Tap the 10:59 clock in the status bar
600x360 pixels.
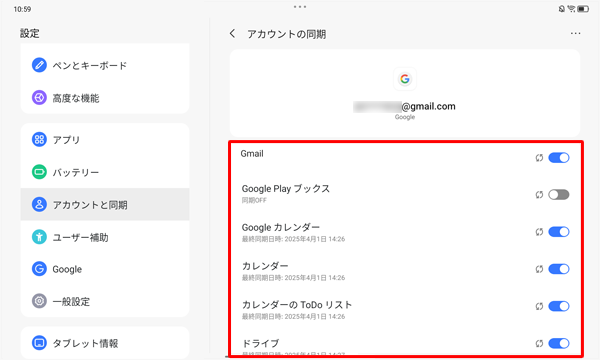22,9
